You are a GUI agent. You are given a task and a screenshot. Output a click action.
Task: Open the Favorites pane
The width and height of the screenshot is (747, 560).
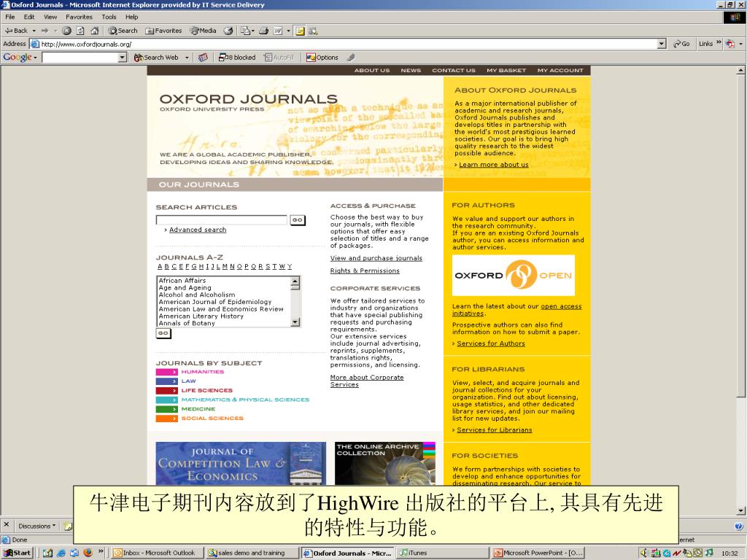(163, 31)
